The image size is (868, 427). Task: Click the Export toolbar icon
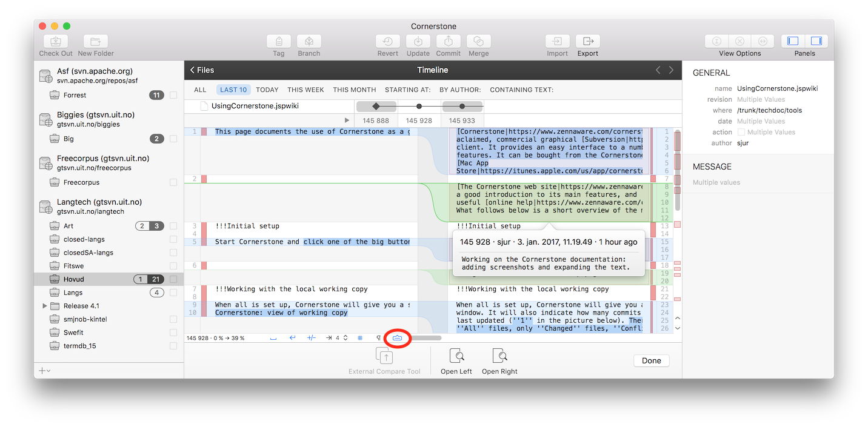(588, 41)
